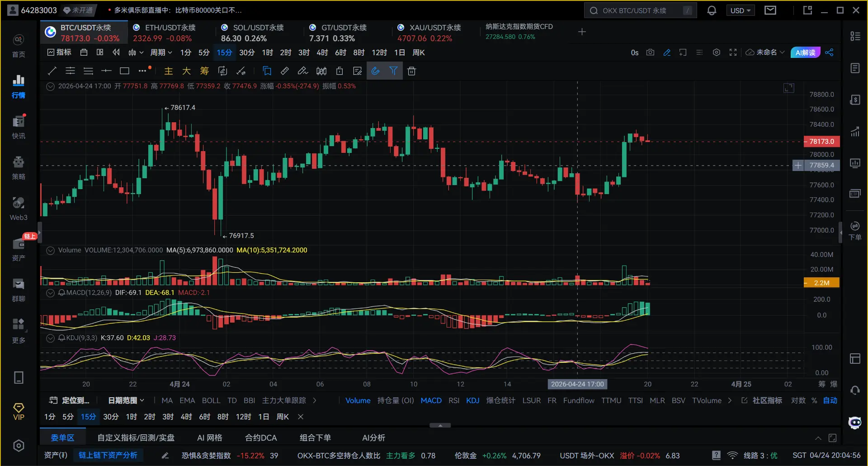Collapse the MACD panel legend
The width and height of the screenshot is (868, 466).
coord(51,293)
